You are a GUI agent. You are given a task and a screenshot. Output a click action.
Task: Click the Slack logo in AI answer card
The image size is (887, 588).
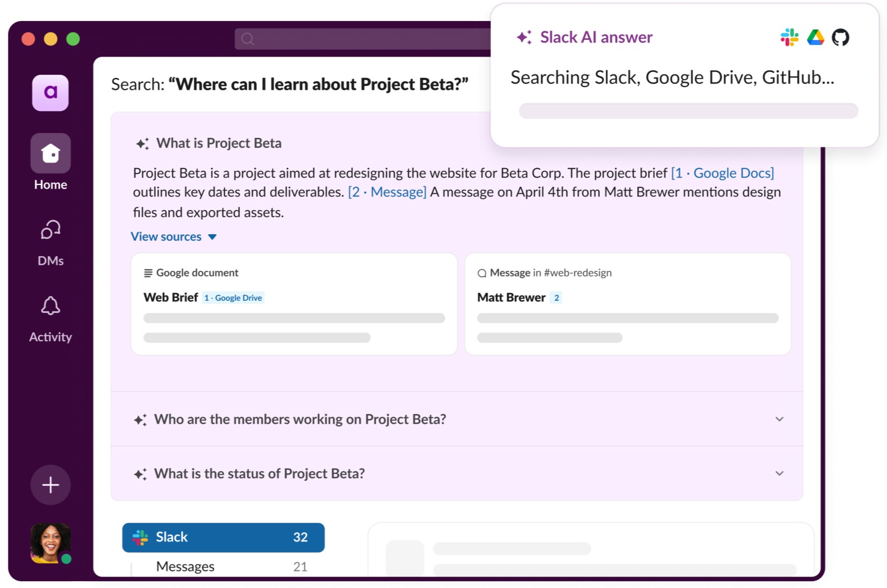pyautogui.click(x=789, y=37)
